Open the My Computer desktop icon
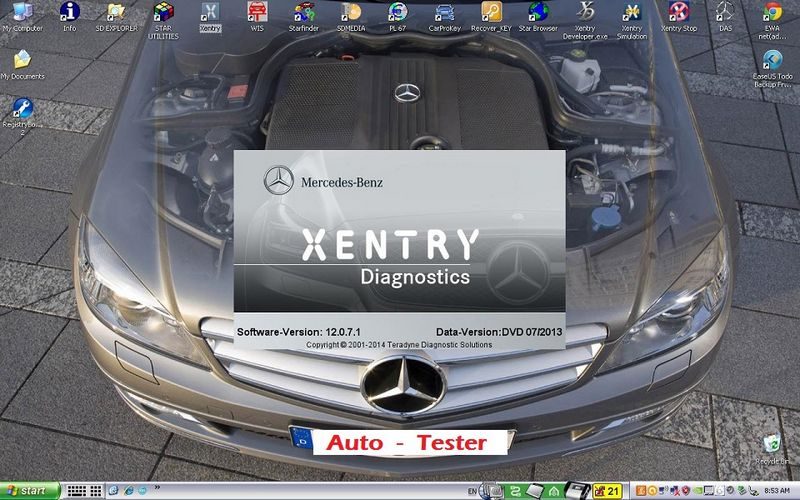 pyautogui.click(x=22, y=17)
